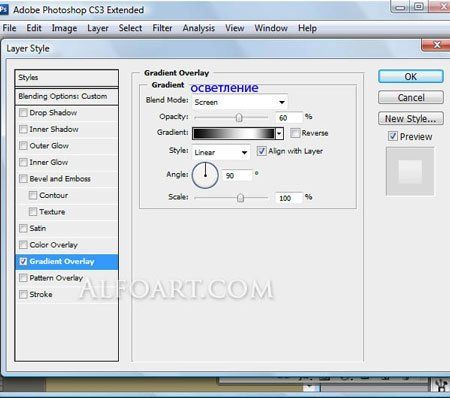The image size is (450, 398).
Task: Click the OK button
Action: [411, 77]
